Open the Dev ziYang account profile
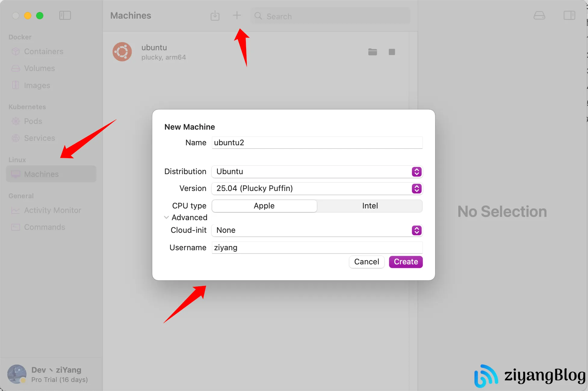The width and height of the screenshot is (588, 391). (51, 374)
